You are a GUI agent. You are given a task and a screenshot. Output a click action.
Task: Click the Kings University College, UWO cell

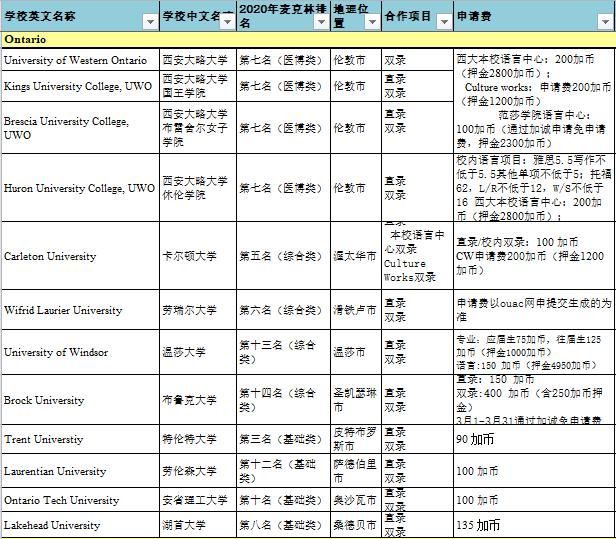78,87
